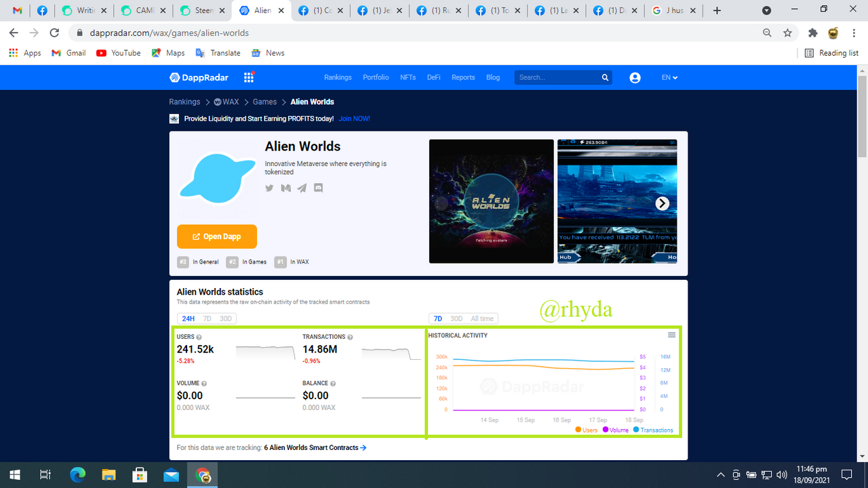Screen dimensions: 868x488
Task: Open Alien Worlds Discord icon
Action: click(318, 188)
